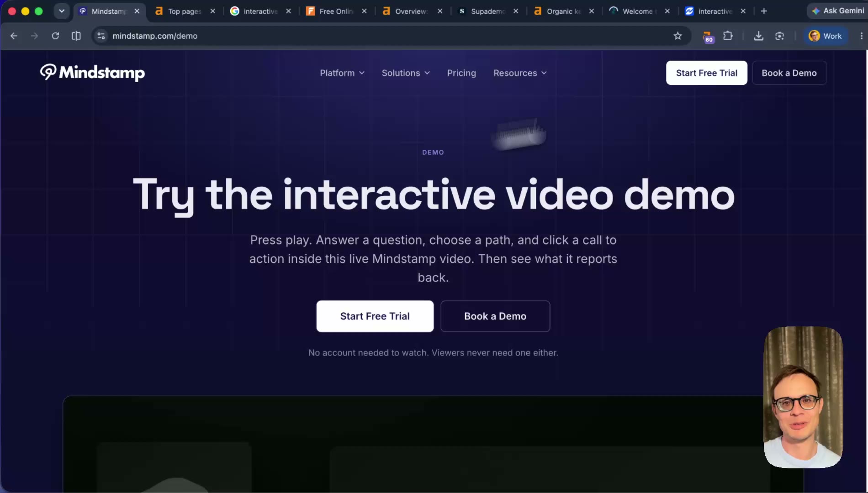Click the browser forward arrow
Viewport: 868px width, 493px height.
(x=34, y=36)
